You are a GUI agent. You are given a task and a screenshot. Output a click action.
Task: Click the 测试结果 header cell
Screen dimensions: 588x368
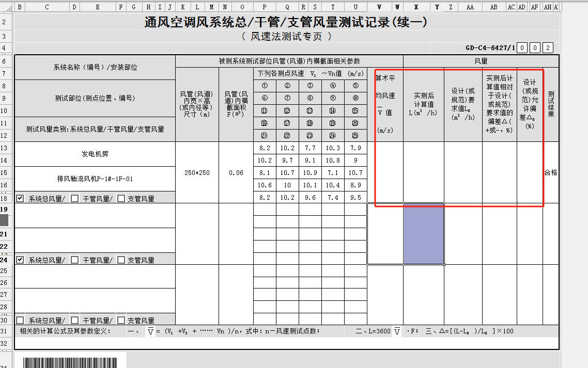(x=550, y=104)
